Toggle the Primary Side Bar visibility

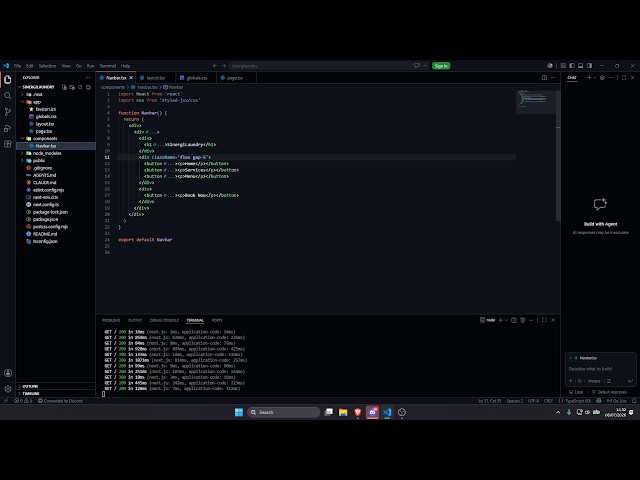572,66
